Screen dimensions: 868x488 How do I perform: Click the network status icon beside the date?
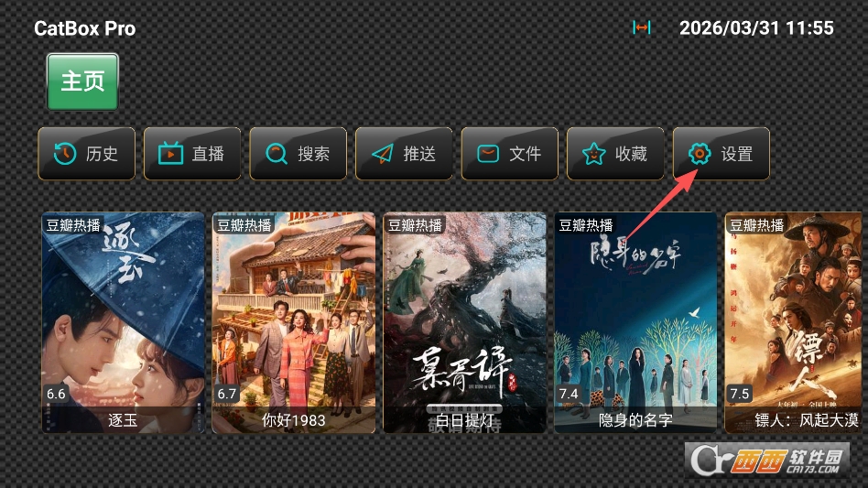(642, 28)
